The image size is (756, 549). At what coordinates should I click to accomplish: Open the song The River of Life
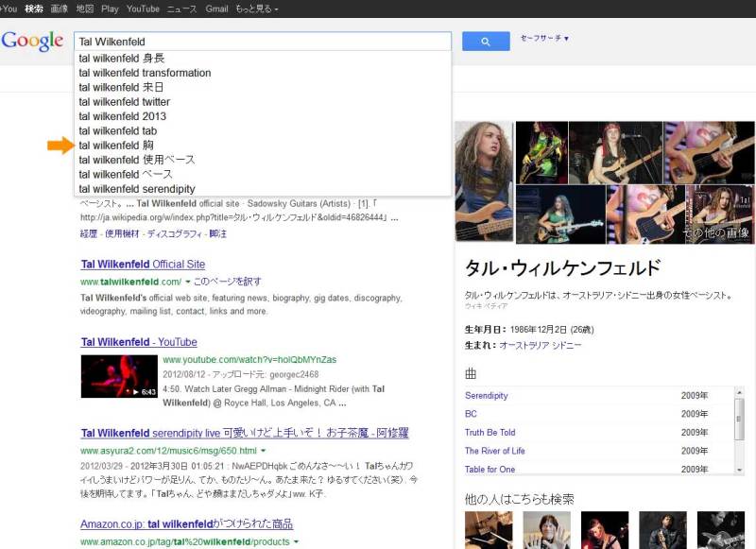(x=494, y=451)
